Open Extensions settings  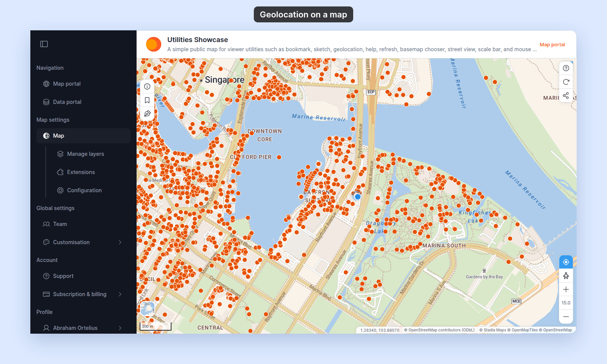[90, 172]
